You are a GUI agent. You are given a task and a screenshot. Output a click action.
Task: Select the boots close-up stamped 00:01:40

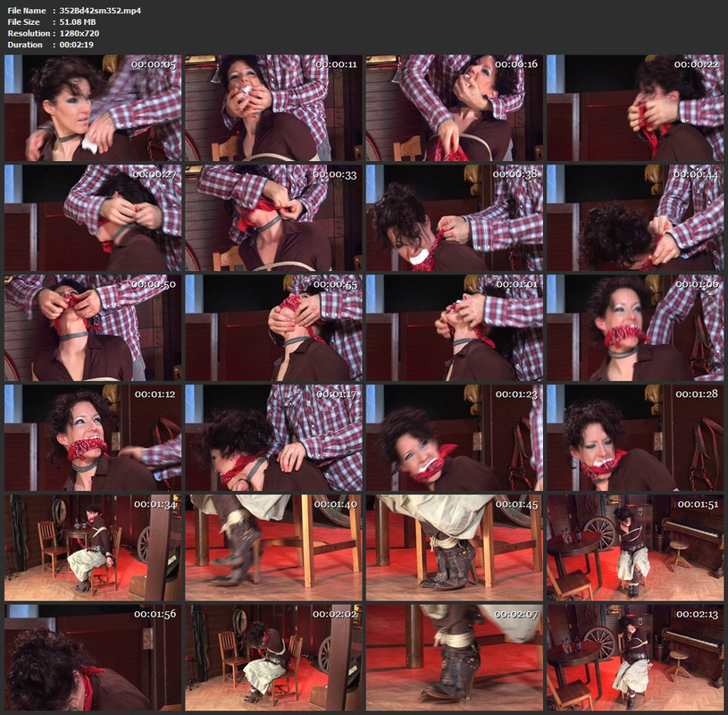point(273,548)
